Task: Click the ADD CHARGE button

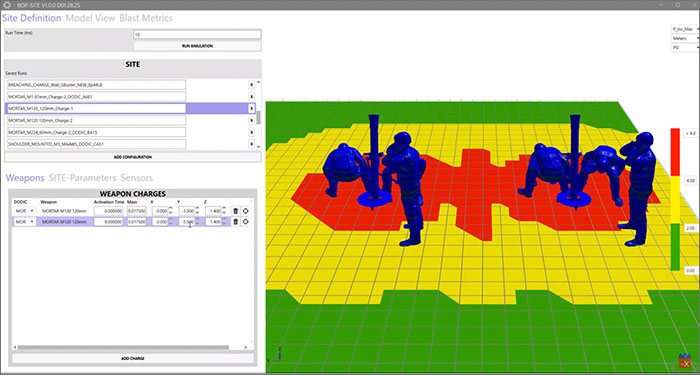Action: click(133, 358)
